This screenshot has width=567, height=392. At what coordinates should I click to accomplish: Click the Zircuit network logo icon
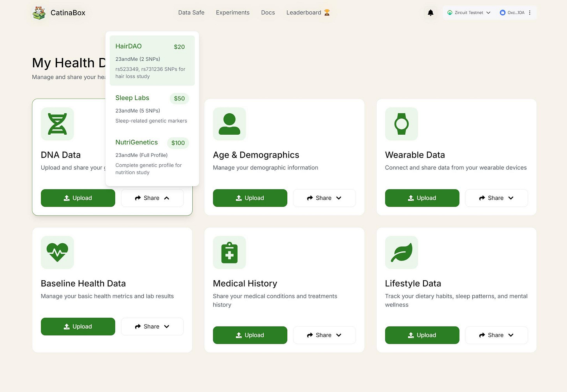click(x=450, y=12)
